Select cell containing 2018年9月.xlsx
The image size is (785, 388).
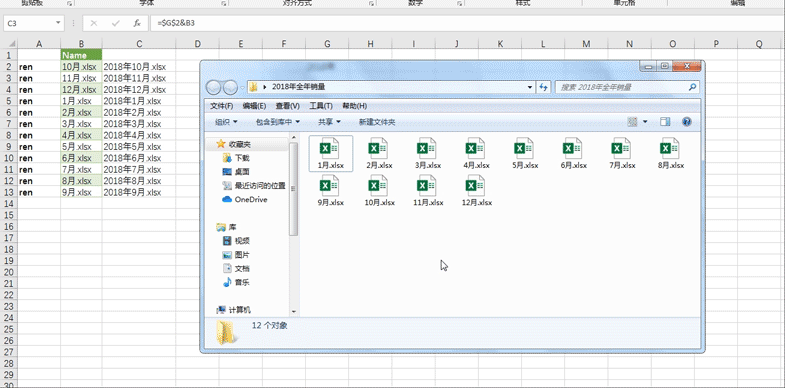[139, 193]
